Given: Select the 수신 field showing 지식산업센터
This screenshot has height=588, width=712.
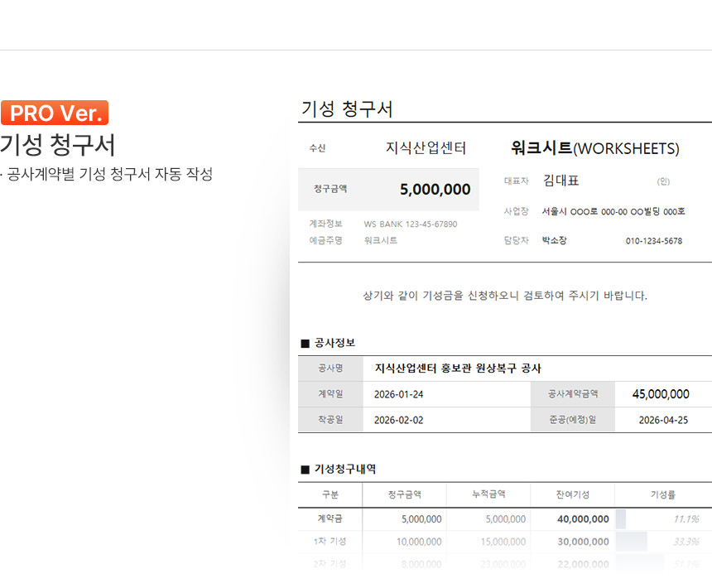Looking at the screenshot, I should click(426, 148).
